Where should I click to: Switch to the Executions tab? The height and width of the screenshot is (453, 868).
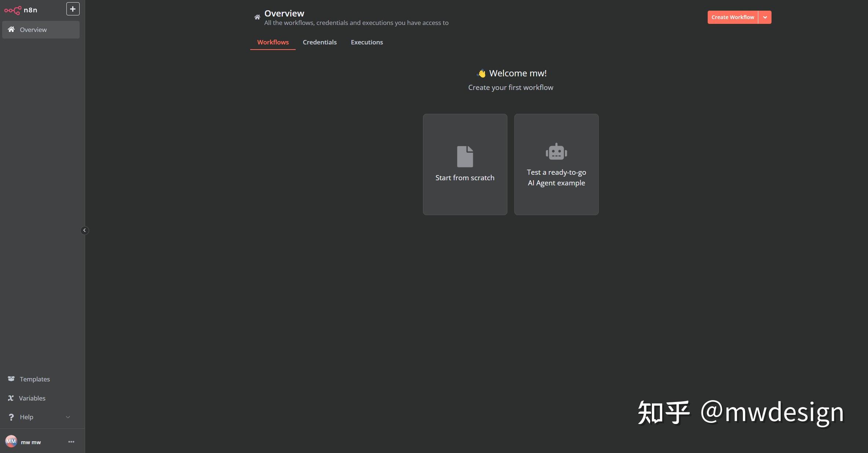coord(366,42)
